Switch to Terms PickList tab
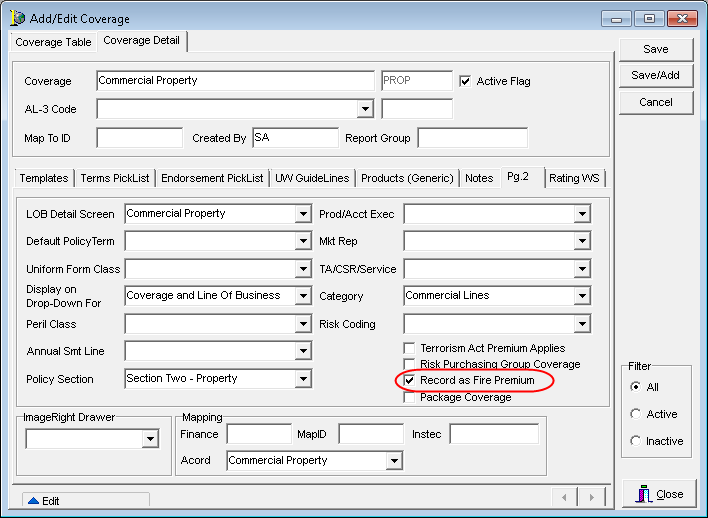708x518 pixels. pos(115,178)
